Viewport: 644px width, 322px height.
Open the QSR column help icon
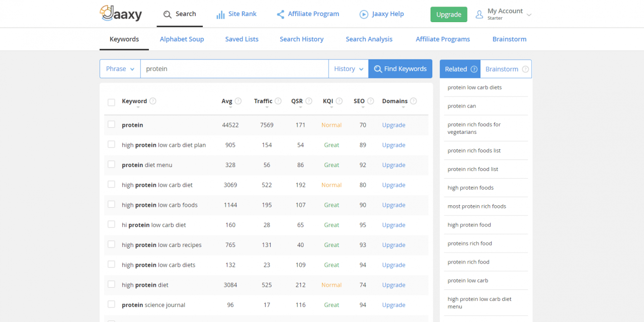click(309, 101)
